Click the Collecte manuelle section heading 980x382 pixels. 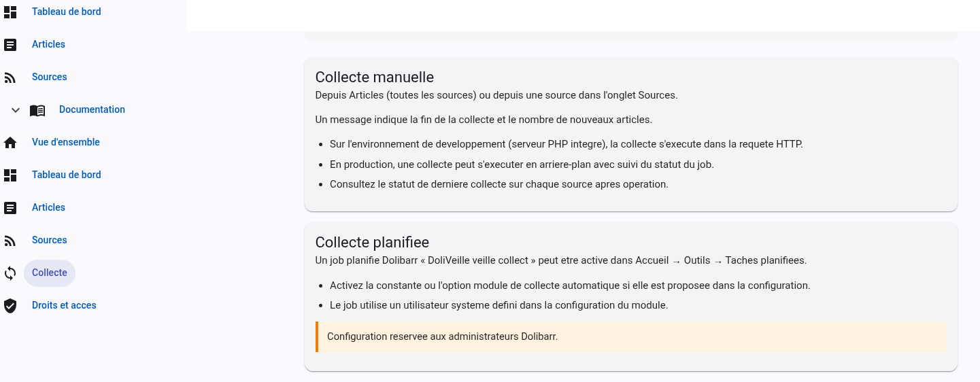(375, 77)
